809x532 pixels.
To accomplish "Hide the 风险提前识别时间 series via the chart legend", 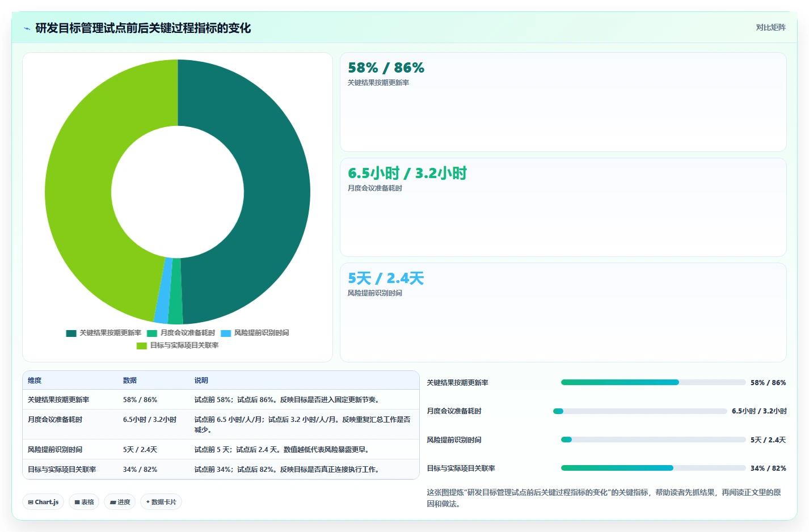I will click(255, 333).
